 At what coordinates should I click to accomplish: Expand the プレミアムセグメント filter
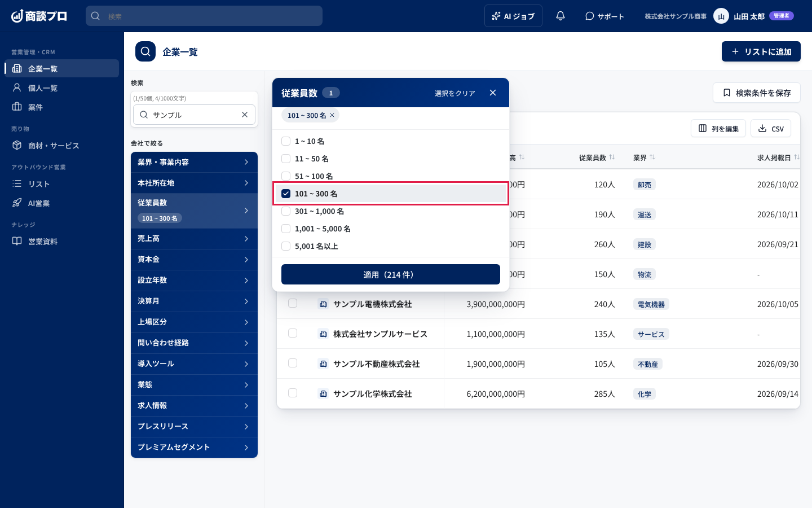pos(194,448)
